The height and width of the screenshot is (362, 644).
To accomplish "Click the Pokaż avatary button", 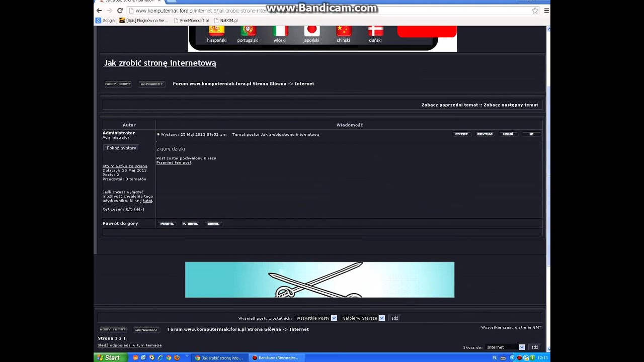I will click(x=121, y=148).
